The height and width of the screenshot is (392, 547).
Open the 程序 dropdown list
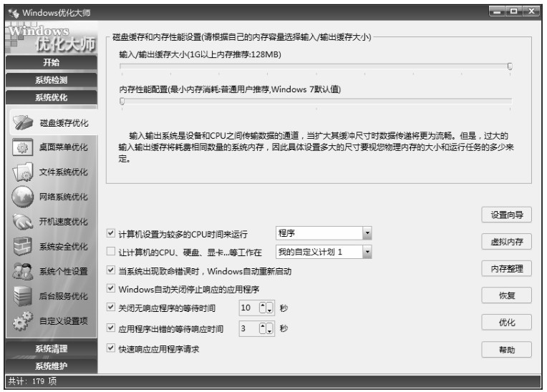367,233
